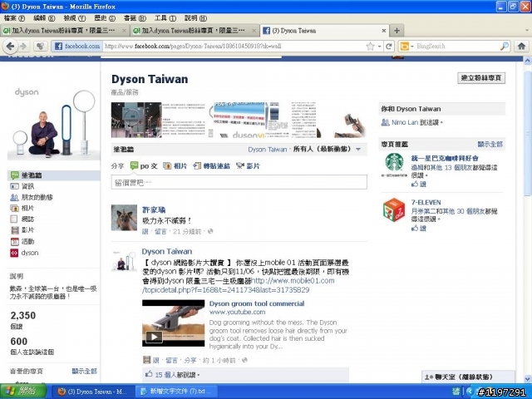The height and width of the screenshot is (399, 532).
Task: Open the Dyson groom tool commercial title
Action: 257,303
